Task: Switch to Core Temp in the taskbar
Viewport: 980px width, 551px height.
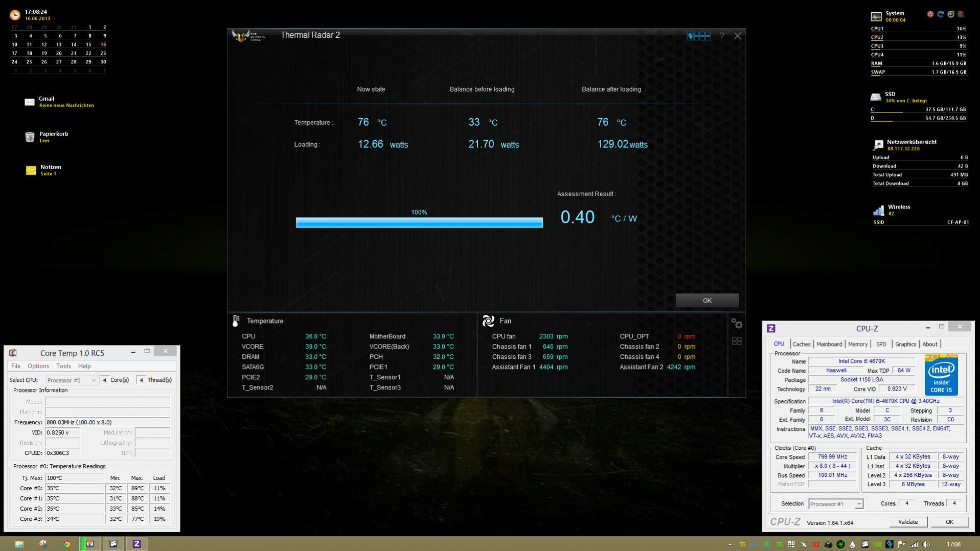Action: tap(90, 544)
